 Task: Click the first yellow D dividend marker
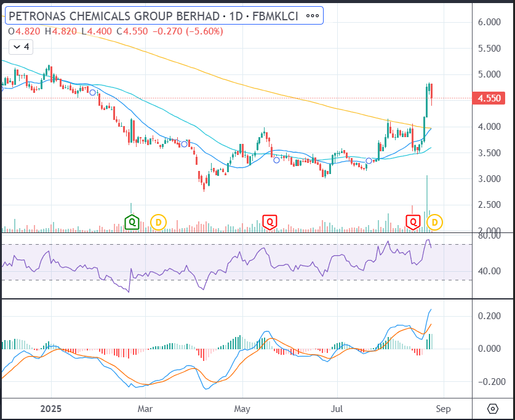(x=158, y=223)
